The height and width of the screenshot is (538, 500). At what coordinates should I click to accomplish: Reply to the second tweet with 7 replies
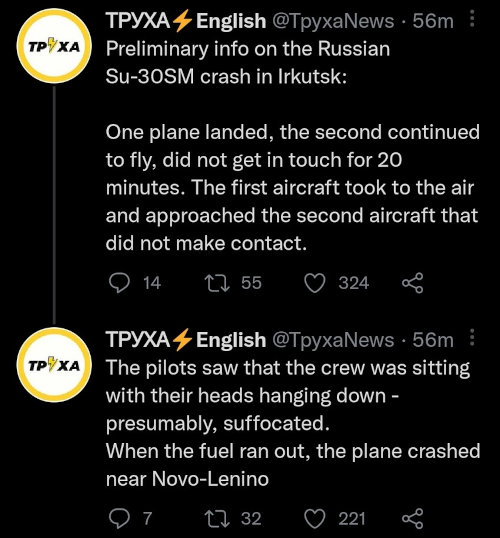point(119,518)
